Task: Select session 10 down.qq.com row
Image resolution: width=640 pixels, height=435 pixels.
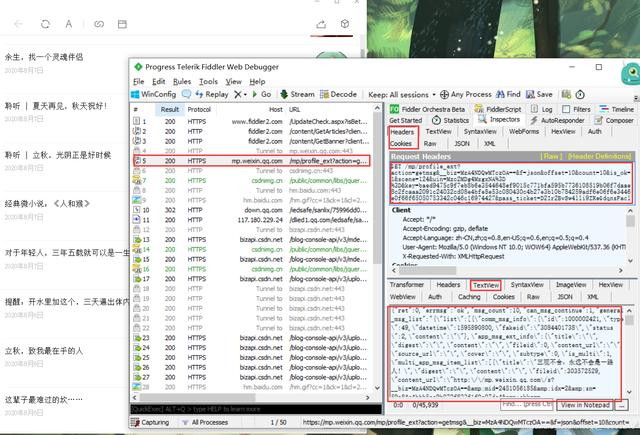Action: point(251,210)
